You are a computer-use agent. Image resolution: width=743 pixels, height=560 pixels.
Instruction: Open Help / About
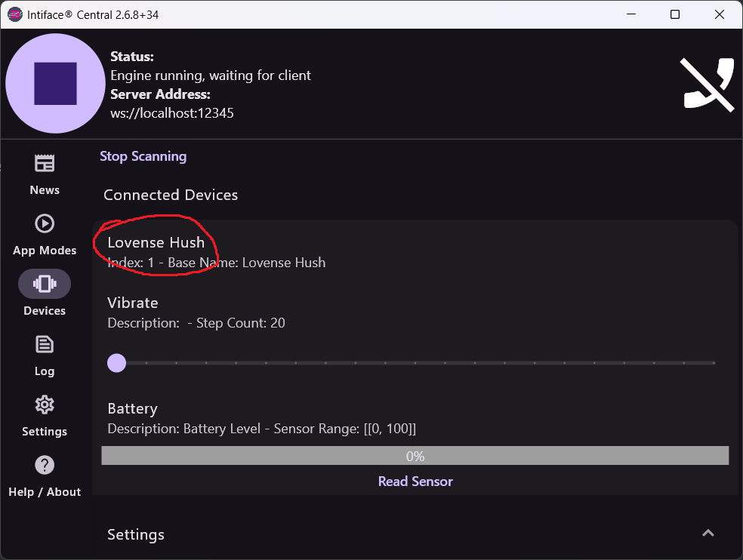coord(44,475)
